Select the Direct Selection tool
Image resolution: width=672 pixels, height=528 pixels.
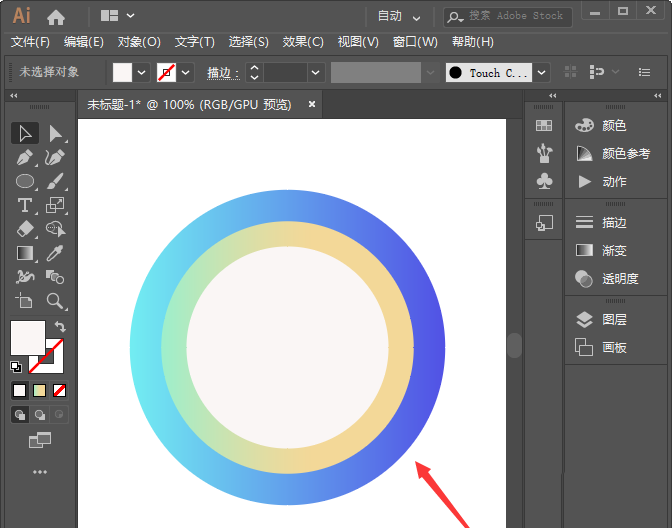coord(55,134)
